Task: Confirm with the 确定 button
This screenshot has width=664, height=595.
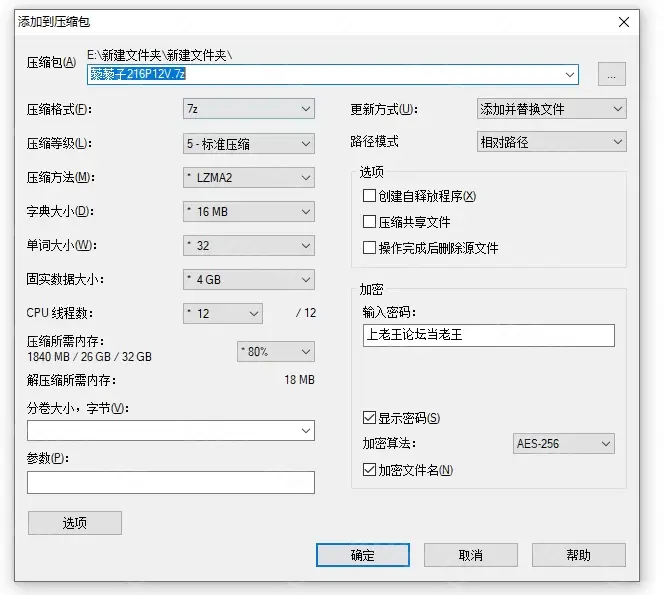Action: [363, 555]
